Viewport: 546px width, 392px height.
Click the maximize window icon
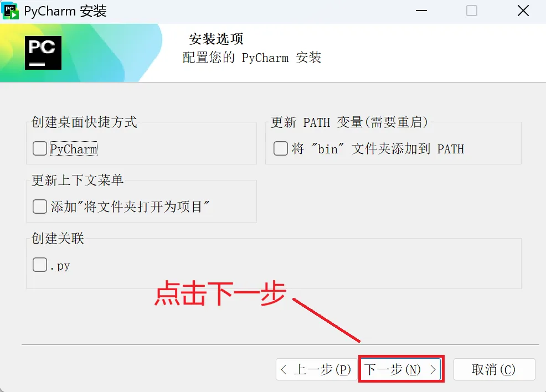[472, 11]
